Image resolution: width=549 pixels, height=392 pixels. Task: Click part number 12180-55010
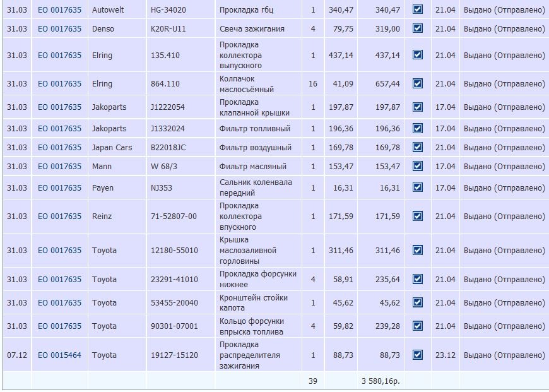[174, 251]
